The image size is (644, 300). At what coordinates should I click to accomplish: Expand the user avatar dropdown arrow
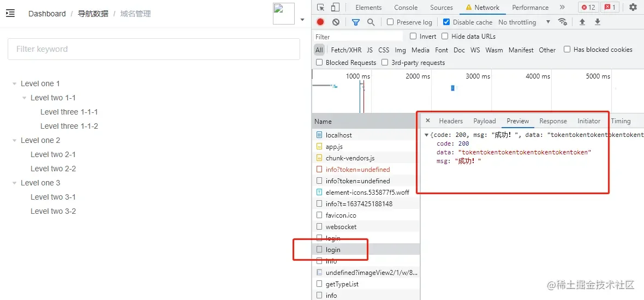point(303,19)
